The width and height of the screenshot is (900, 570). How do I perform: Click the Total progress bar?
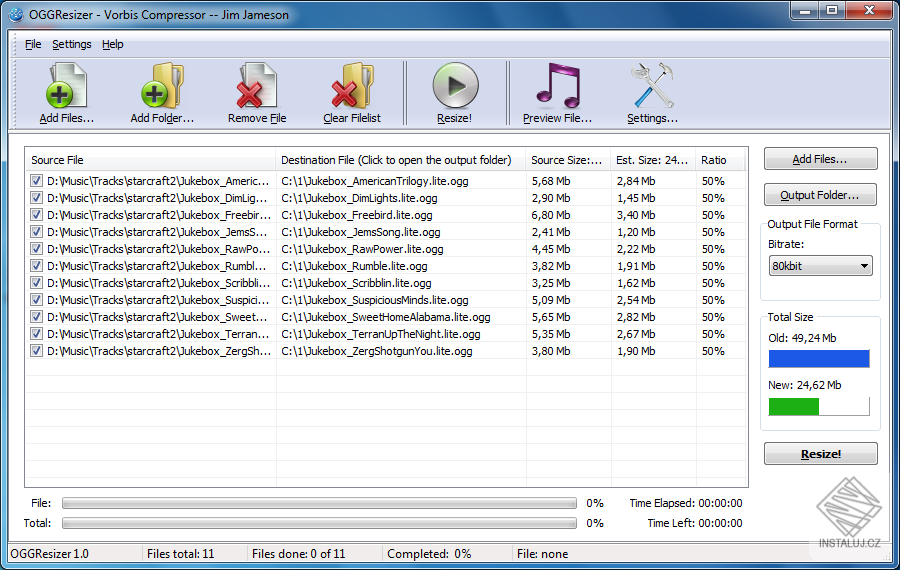(x=319, y=523)
